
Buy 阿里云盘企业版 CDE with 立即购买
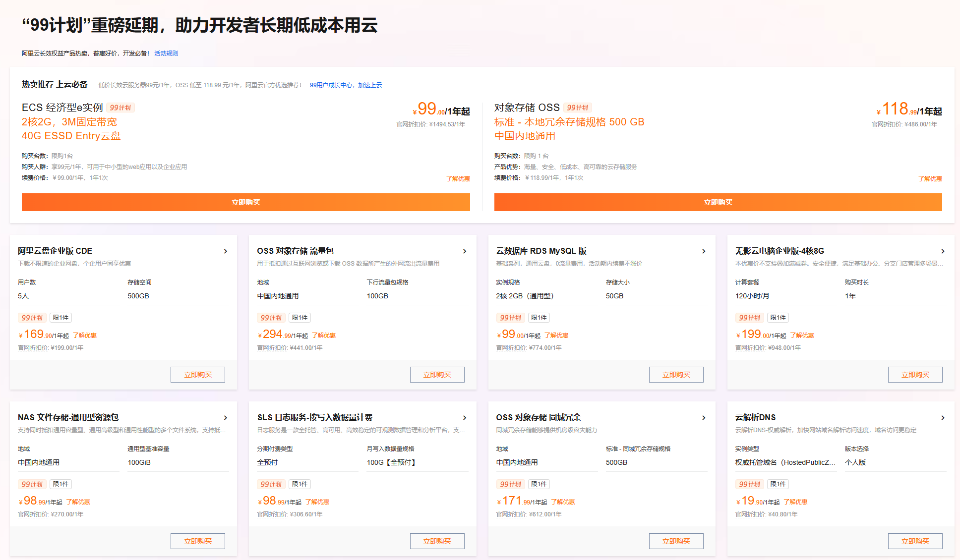[198, 375]
